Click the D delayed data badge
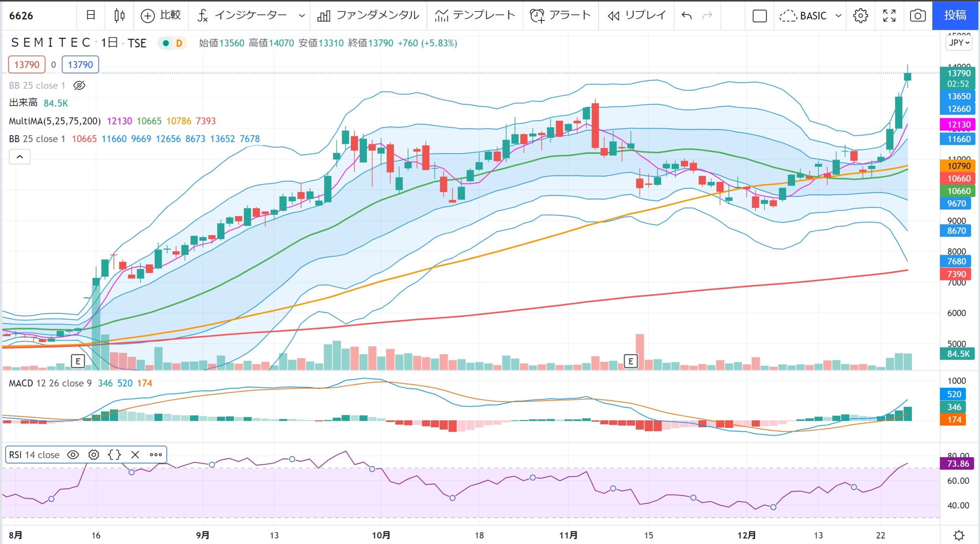Screen dimensions: 980x544 (179, 43)
